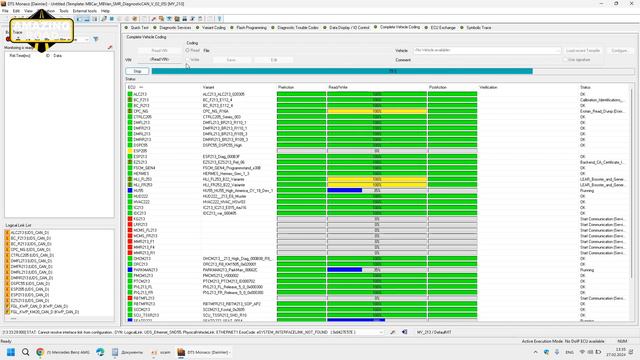
Task: Click the Load recent Template button
Action: (583, 50)
